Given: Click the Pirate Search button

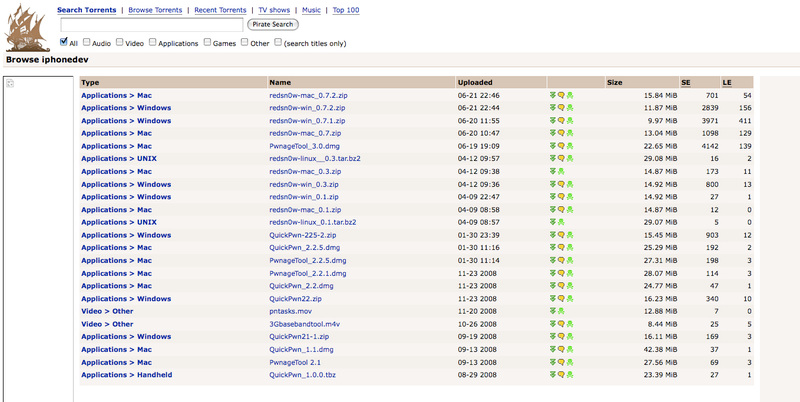Looking at the screenshot, I should point(273,24).
